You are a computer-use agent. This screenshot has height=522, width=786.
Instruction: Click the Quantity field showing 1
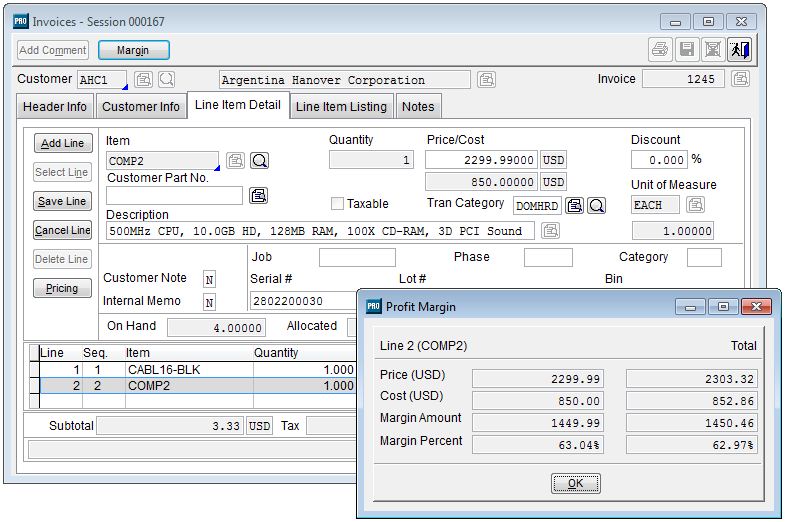[x=371, y=160]
